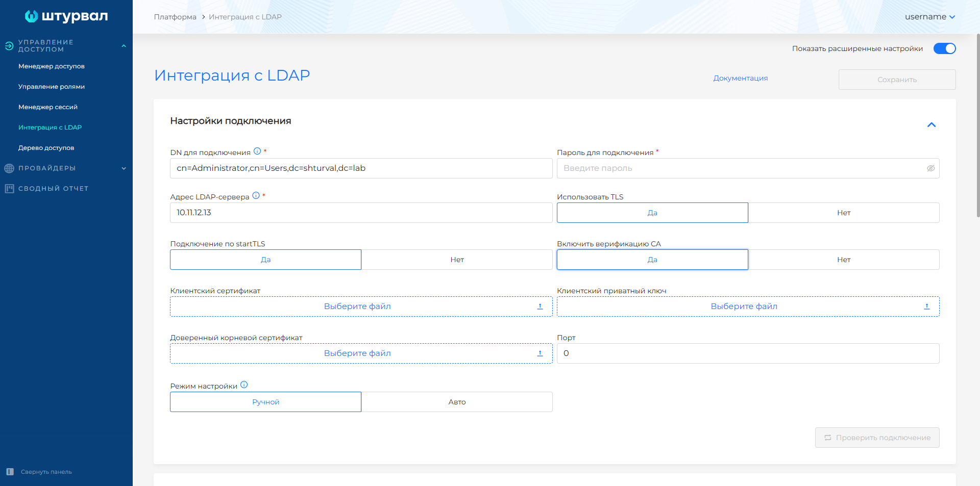
Task: Toggle password visibility eye icon
Action: tap(930, 168)
